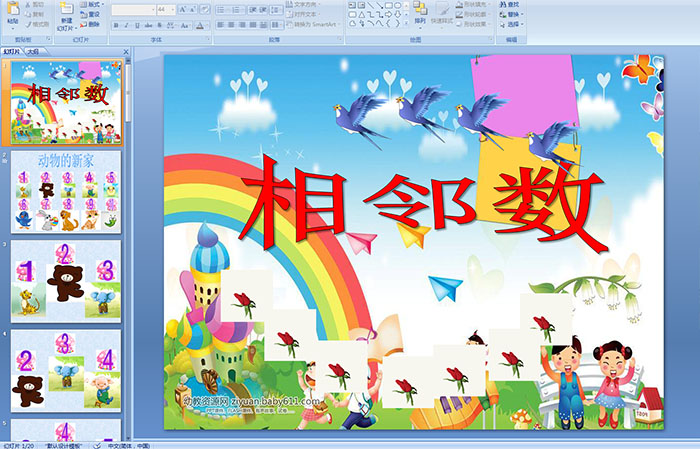Switch to the Slides (幻灯片) pane tab
Viewport: 700px width, 449px height.
click(12, 51)
